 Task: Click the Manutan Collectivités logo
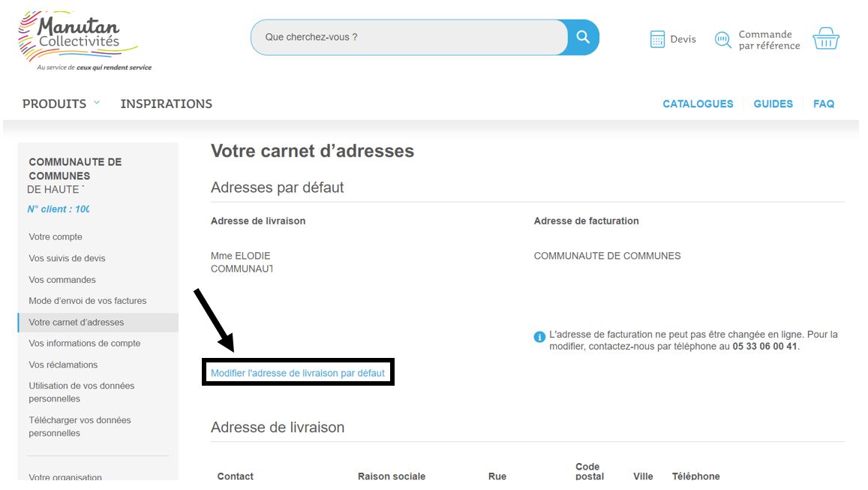click(79, 39)
